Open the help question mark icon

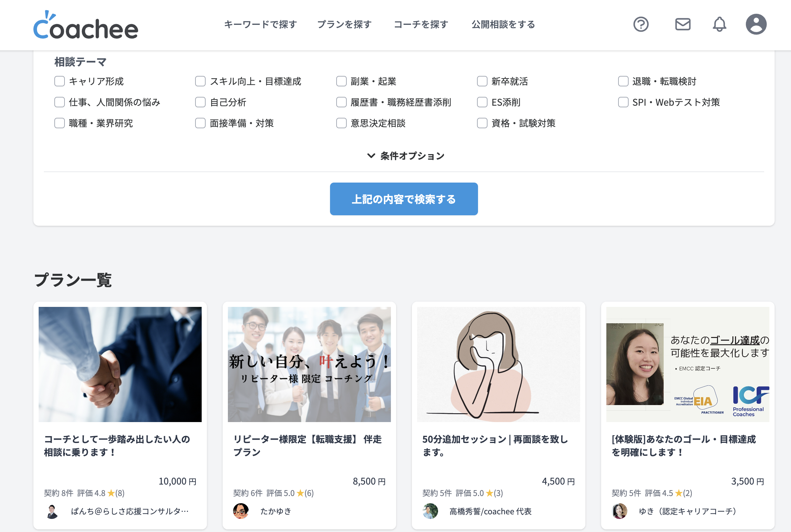click(641, 25)
